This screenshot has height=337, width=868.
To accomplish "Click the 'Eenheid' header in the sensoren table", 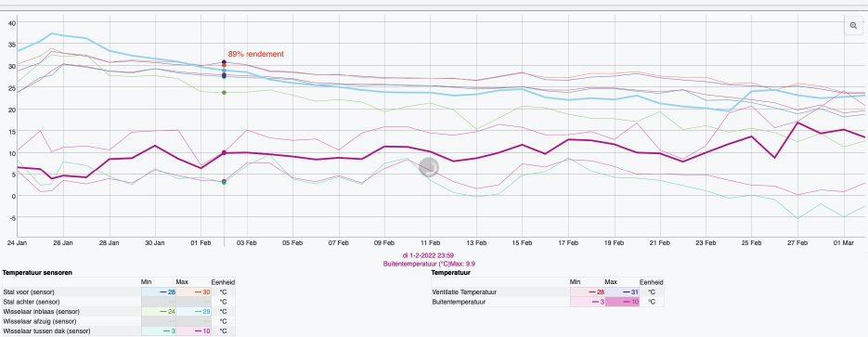I will click(223, 281).
